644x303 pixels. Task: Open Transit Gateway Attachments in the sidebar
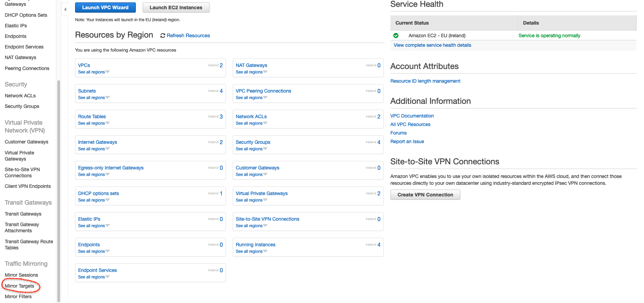[x=22, y=228]
